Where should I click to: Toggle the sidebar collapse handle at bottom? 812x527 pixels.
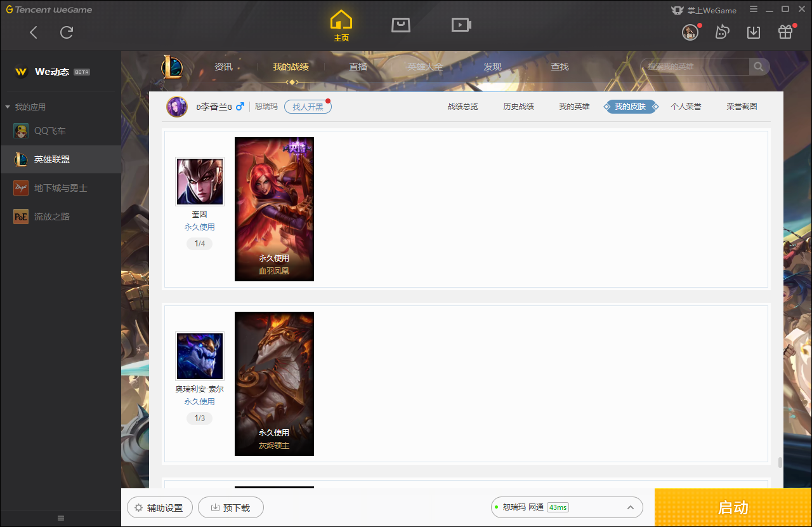61,518
